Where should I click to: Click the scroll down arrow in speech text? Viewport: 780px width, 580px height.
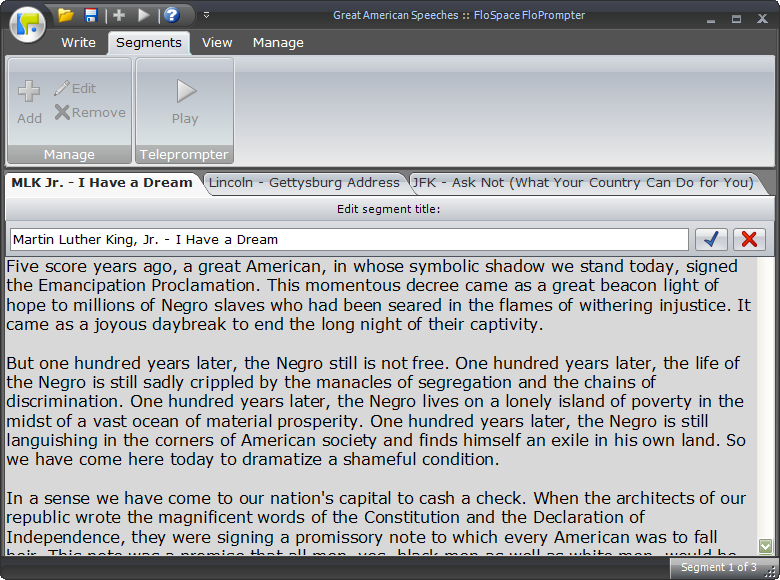pyautogui.click(x=766, y=546)
